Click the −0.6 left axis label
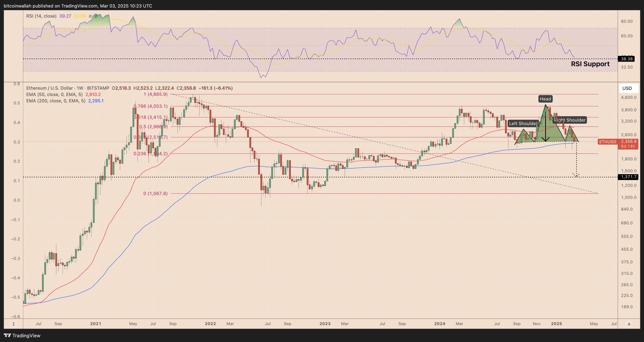Image resolution: width=644 pixels, height=342 pixels. click(x=15, y=316)
